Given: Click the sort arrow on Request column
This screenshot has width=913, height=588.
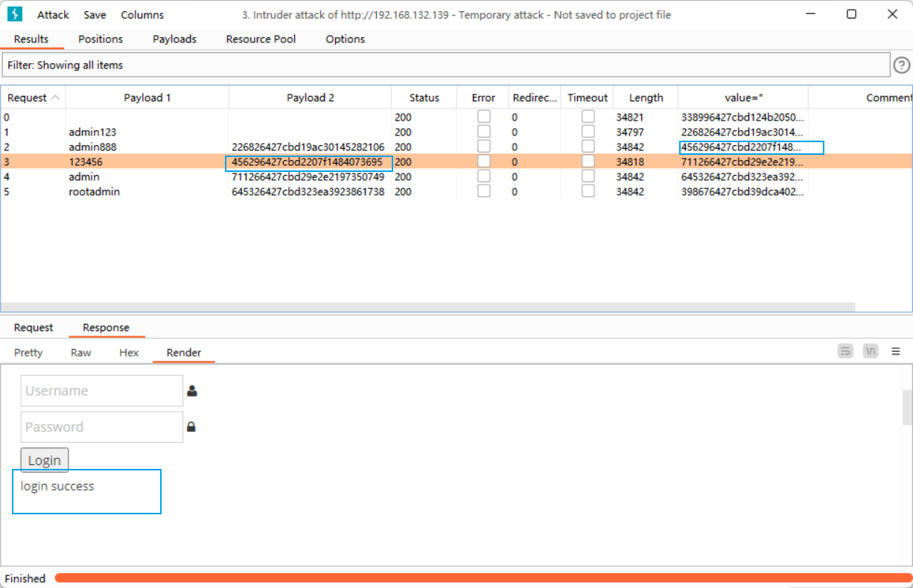Looking at the screenshot, I should 55,98.
